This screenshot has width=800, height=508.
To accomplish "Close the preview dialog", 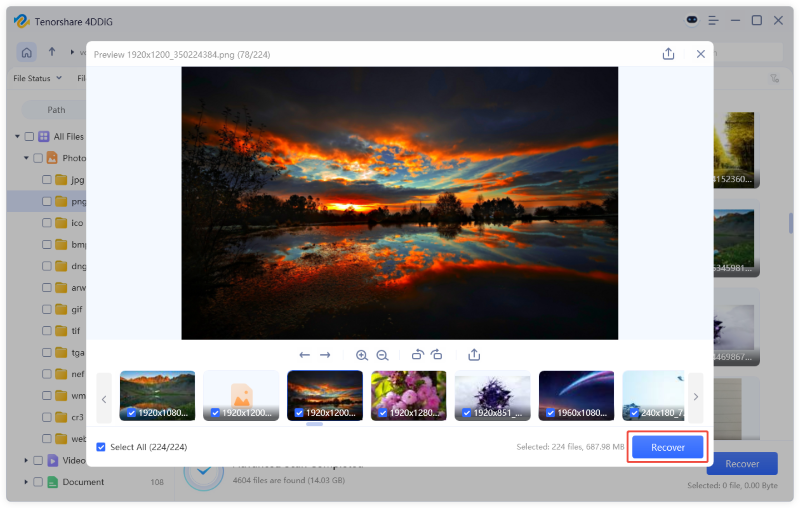I will pyautogui.click(x=700, y=54).
